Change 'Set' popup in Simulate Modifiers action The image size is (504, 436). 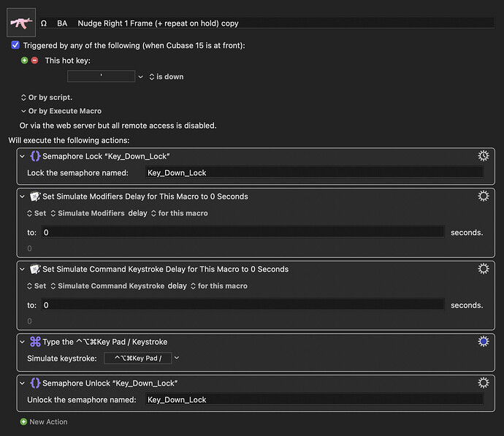coord(37,213)
